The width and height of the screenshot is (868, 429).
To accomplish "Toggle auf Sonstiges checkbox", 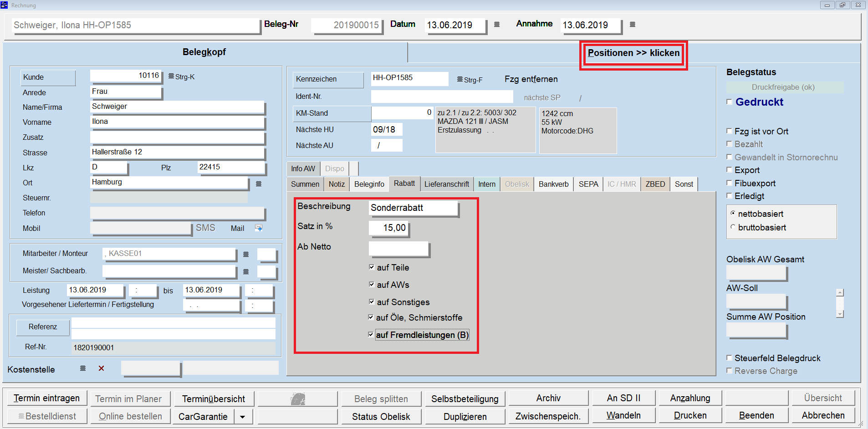I will tap(372, 302).
